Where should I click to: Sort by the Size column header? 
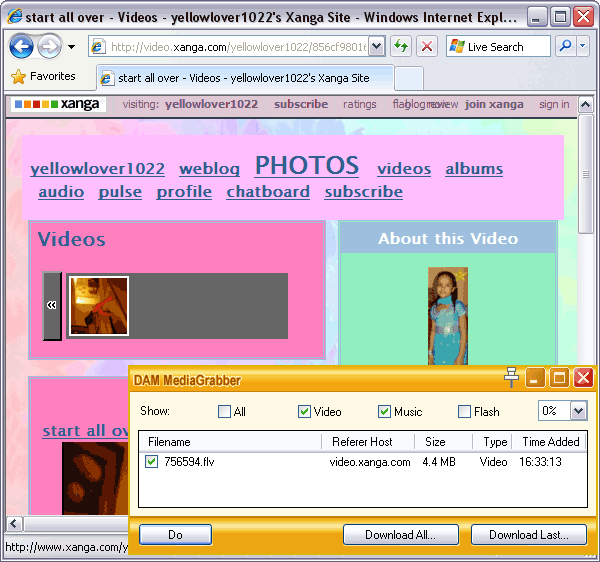click(x=443, y=442)
